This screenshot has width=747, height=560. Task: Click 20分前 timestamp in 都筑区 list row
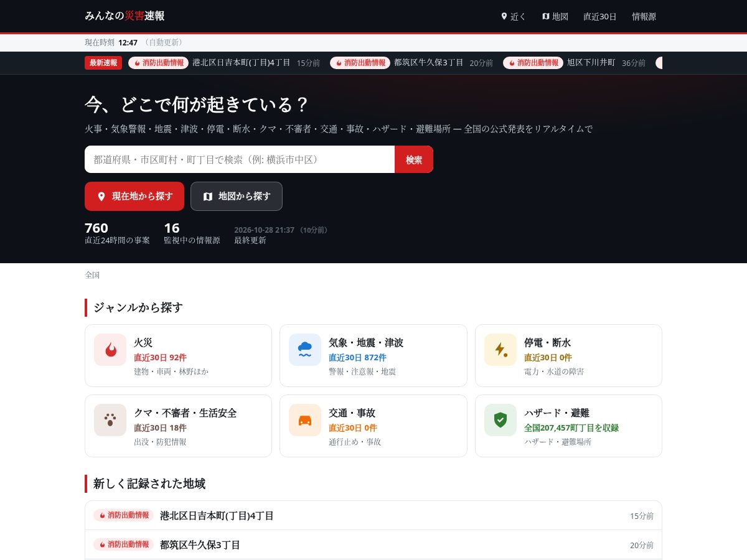coord(641,545)
